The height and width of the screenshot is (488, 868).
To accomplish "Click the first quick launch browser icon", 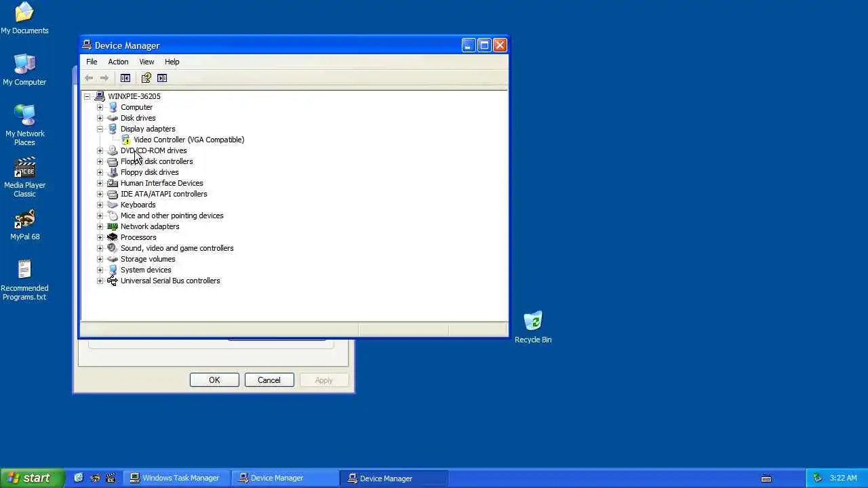I will [x=79, y=478].
